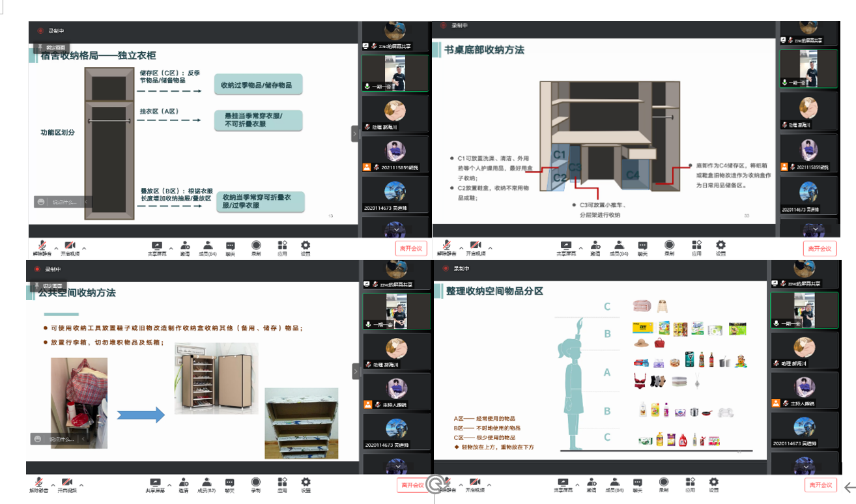Image resolution: width=856 pixels, height=504 pixels.
Task: Collapse participant sidebar arrow in top-left meeting
Action: (x=355, y=134)
